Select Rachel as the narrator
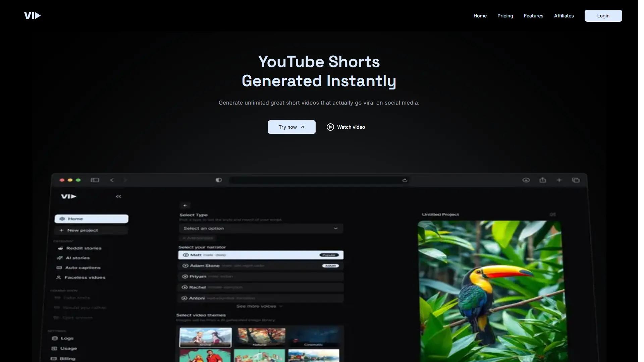Viewport: 644px width, 362px height. coord(198,287)
